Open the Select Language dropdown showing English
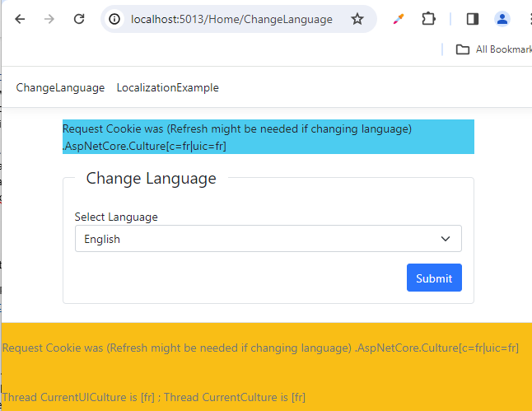Viewport: 532px width, 411px height. (x=268, y=239)
